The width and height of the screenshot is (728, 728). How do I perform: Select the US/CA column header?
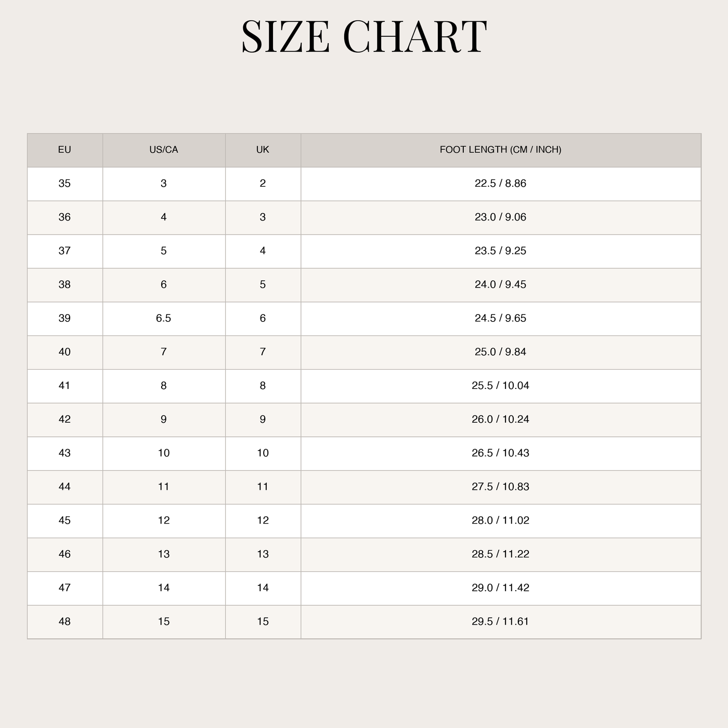pos(164,150)
